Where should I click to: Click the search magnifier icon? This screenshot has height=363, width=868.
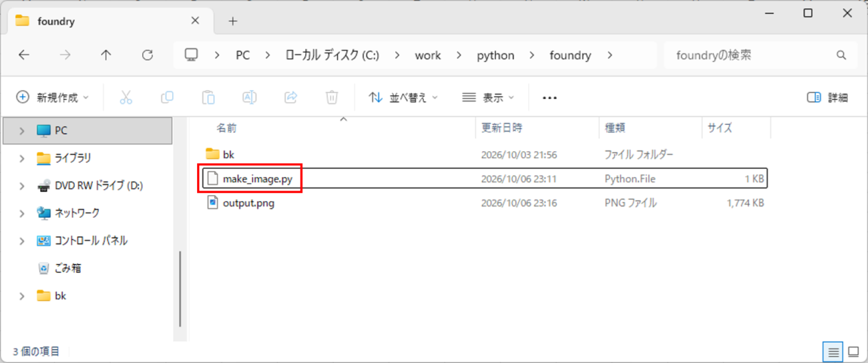tap(841, 55)
